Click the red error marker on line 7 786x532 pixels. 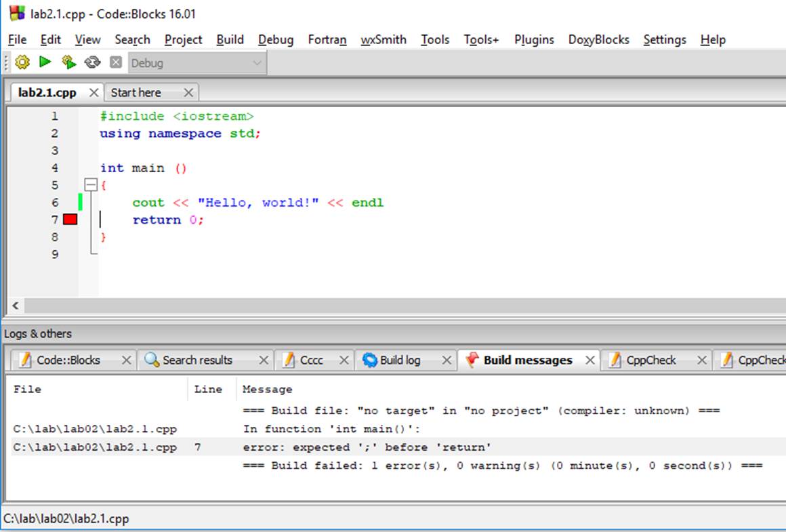70,220
